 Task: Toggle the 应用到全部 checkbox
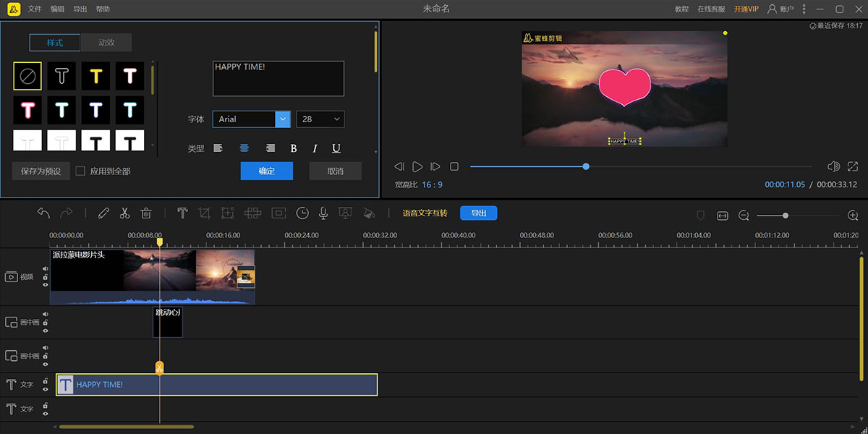point(80,171)
